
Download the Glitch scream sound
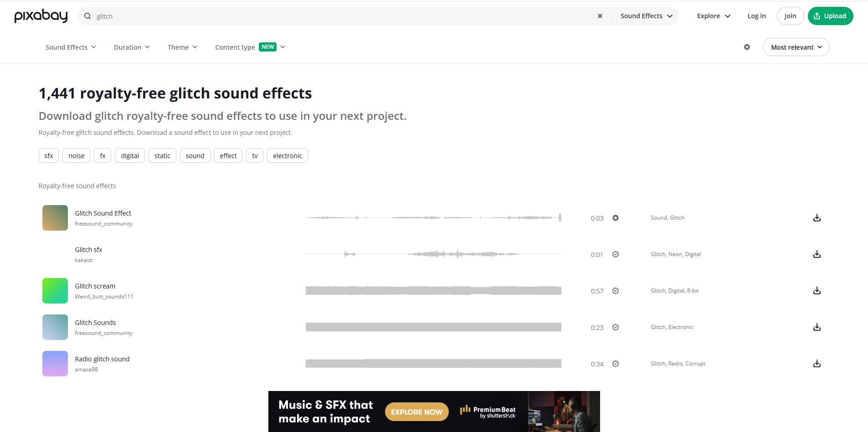817,291
